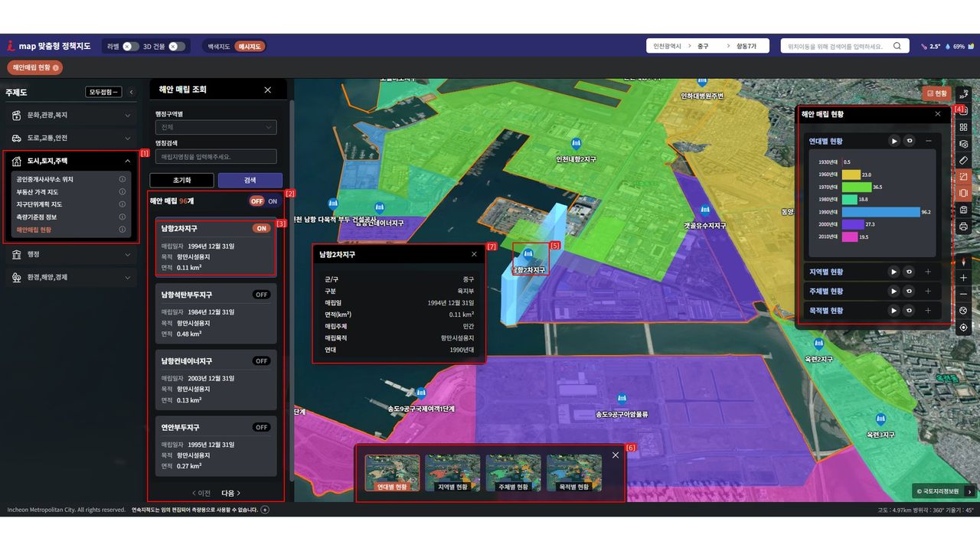Image resolution: width=980 pixels, height=551 pixels.
Task: Click the save icon in right toolbar
Action: click(x=963, y=210)
